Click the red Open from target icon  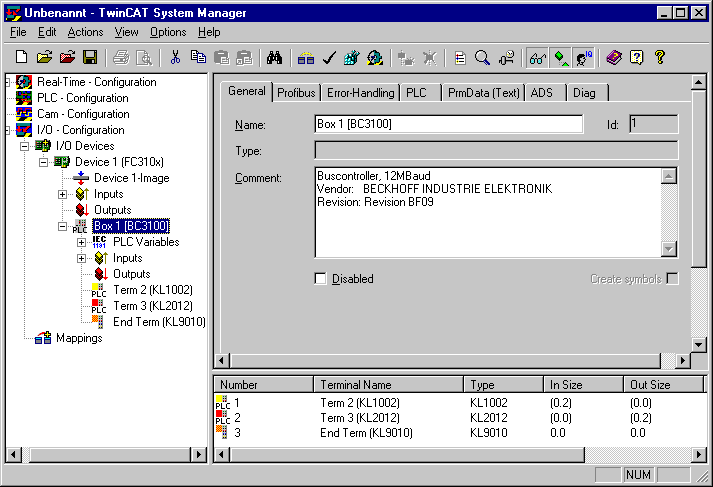pyautogui.click(x=67, y=57)
